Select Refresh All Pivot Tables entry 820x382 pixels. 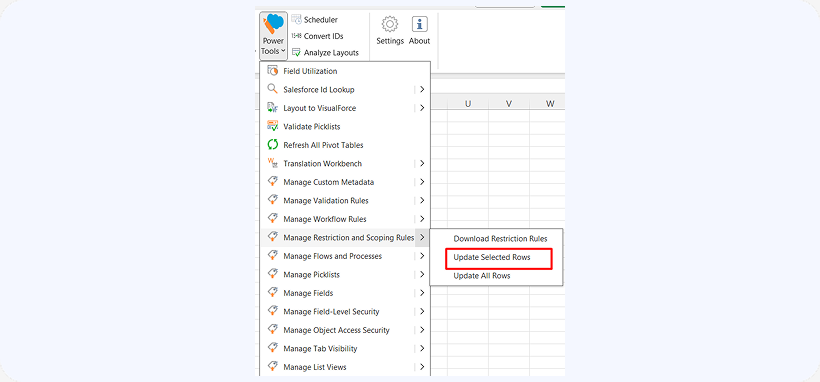tap(323, 145)
